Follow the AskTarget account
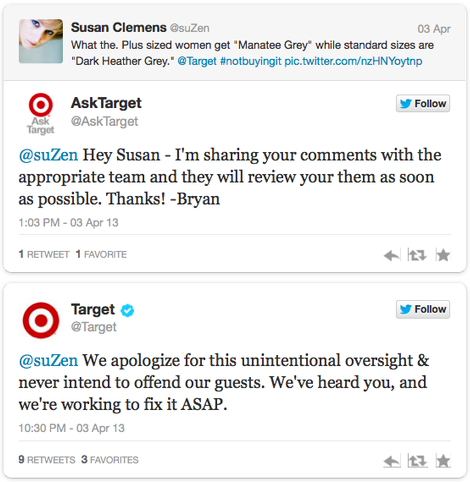 (x=423, y=104)
